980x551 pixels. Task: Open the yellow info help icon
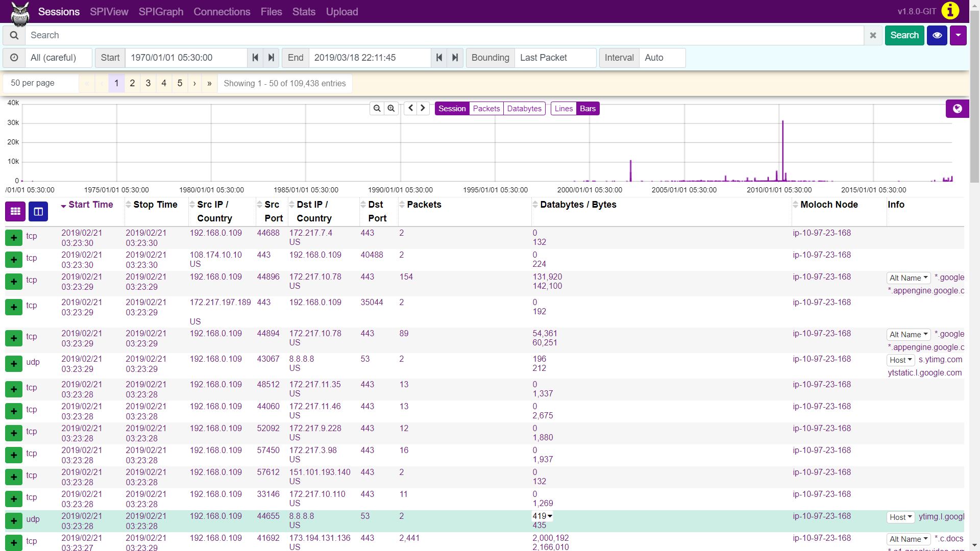coord(950,11)
